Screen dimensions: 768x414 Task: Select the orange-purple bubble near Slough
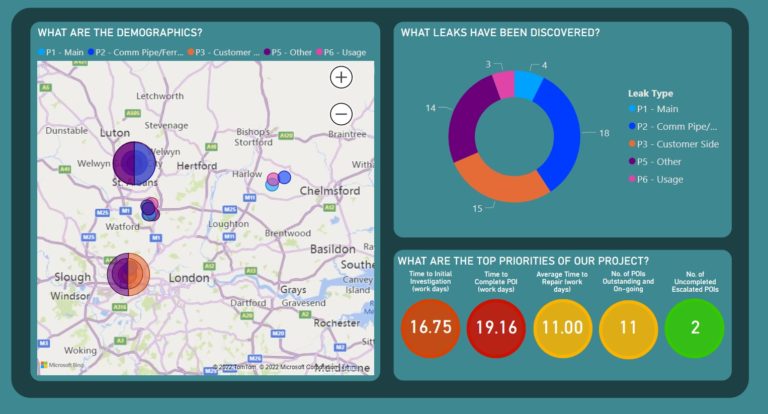pyautogui.click(x=127, y=273)
